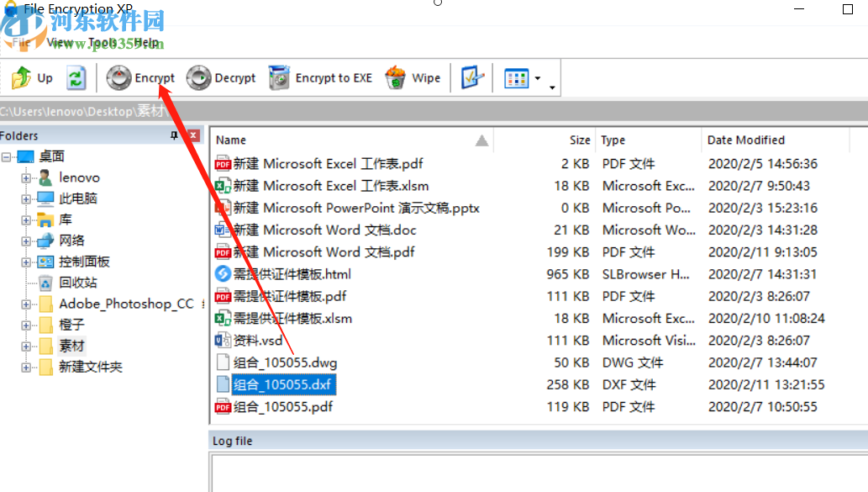Select 需提供证件模板.pdf file
The width and height of the screenshot is (868, 492).
(x=290, y=297)
